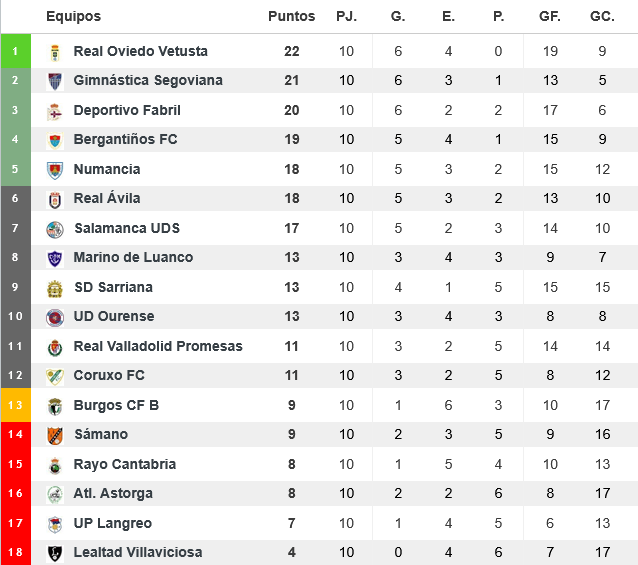Click the Numancia club badge
This screenshot has width=638, height=565.
pos(55,169)
